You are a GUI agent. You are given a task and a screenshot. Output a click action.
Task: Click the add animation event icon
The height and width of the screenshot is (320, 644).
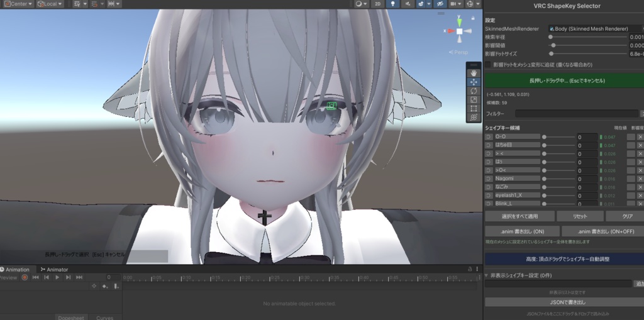tap(116, 286)
